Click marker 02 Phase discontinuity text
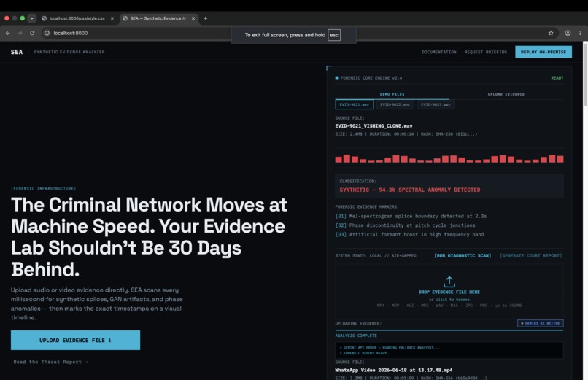 [405, 225]
